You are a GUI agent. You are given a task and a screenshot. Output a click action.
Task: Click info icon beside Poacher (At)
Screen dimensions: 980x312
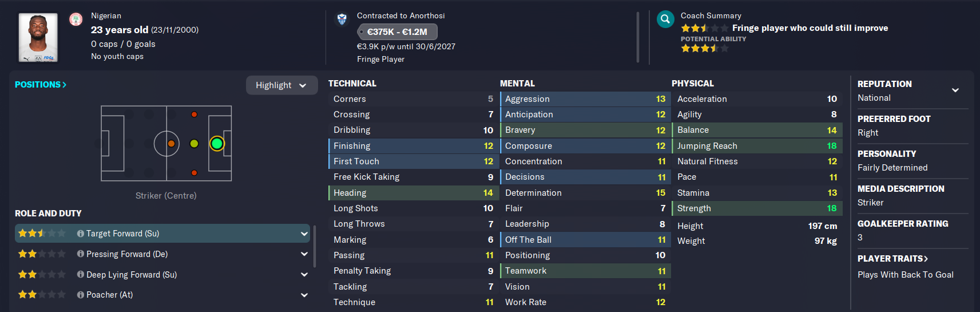pos(81,295)
